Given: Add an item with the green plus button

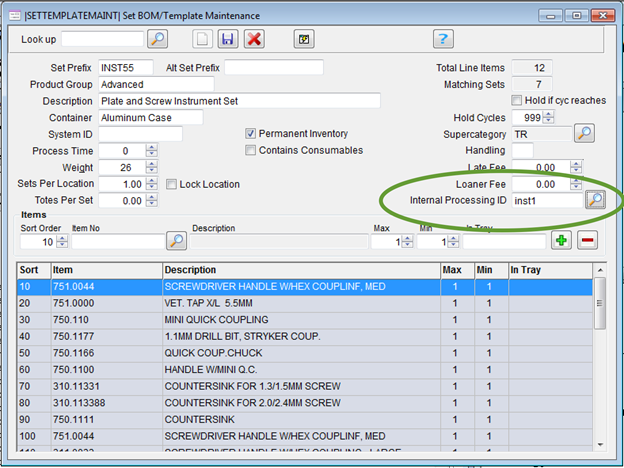Looking at the screenshot, I should click(561, 241).
